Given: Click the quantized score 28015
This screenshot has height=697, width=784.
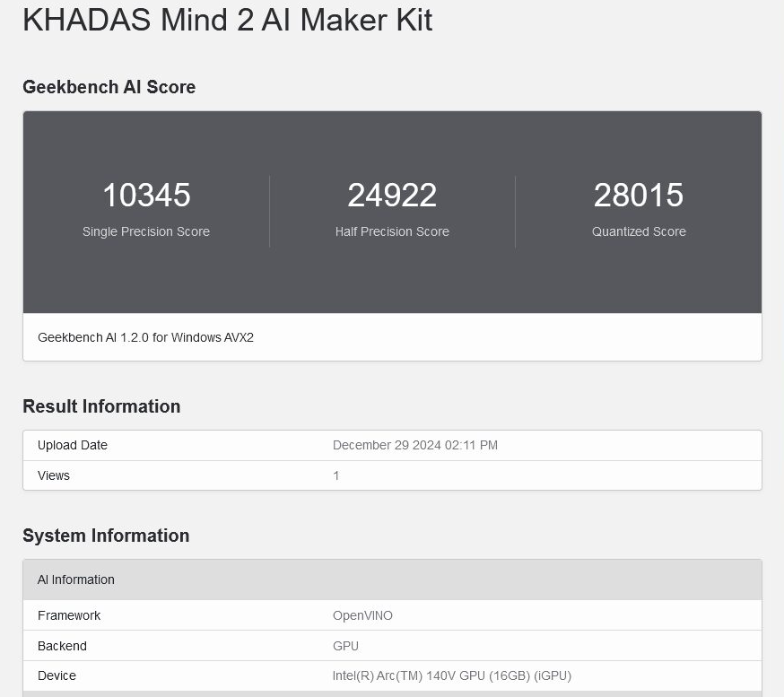Looking at the screenshot, I should click(x=639, y=195).
